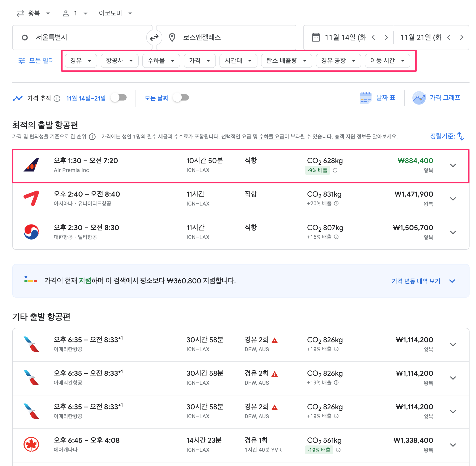Expand the Air Premia flight details chevron
The image size is (476, 466).
tap(453, 166)
